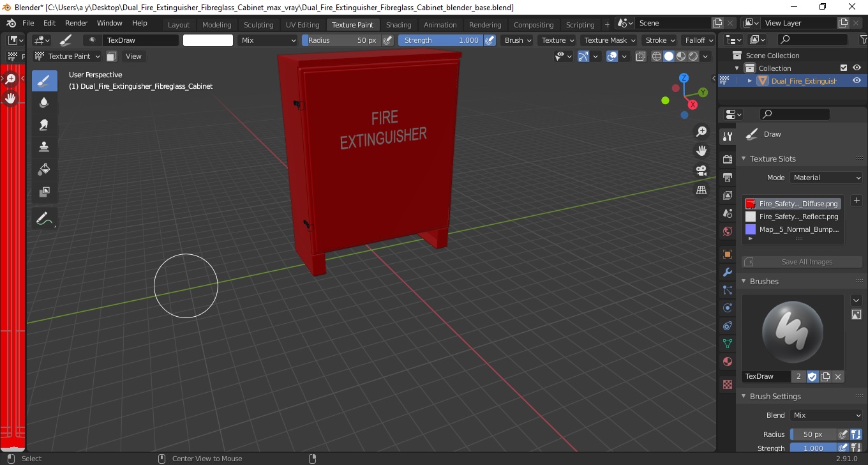Viewport: 868px width, 465px height.
Task: Select the Clone stamp tool
Action: coord(44,147)
